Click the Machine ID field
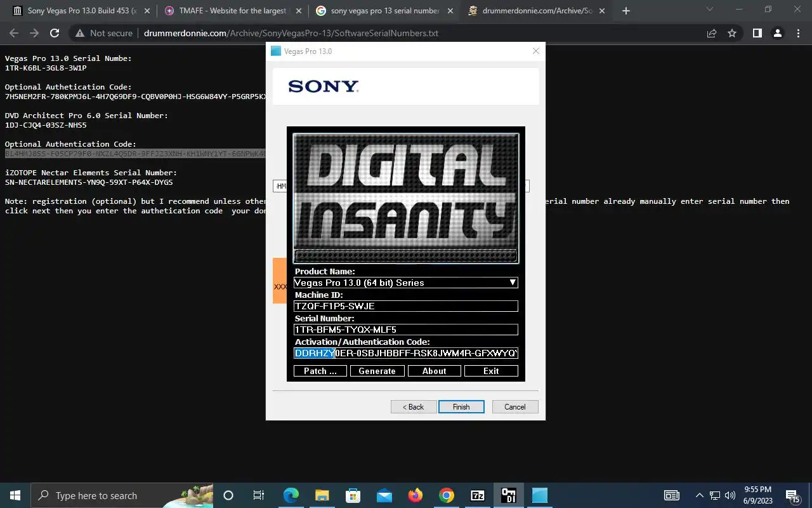 coord(406,306)
